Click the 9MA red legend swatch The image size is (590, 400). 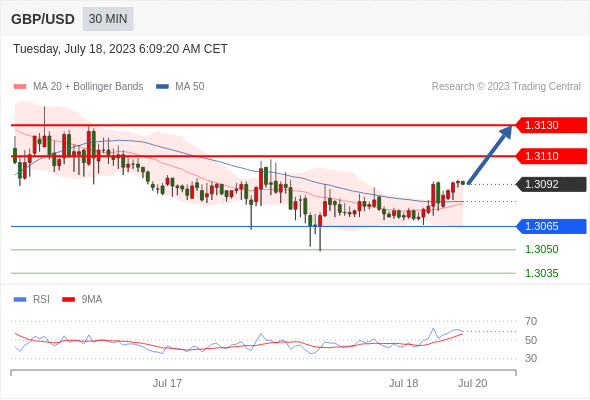coord(68,300)
